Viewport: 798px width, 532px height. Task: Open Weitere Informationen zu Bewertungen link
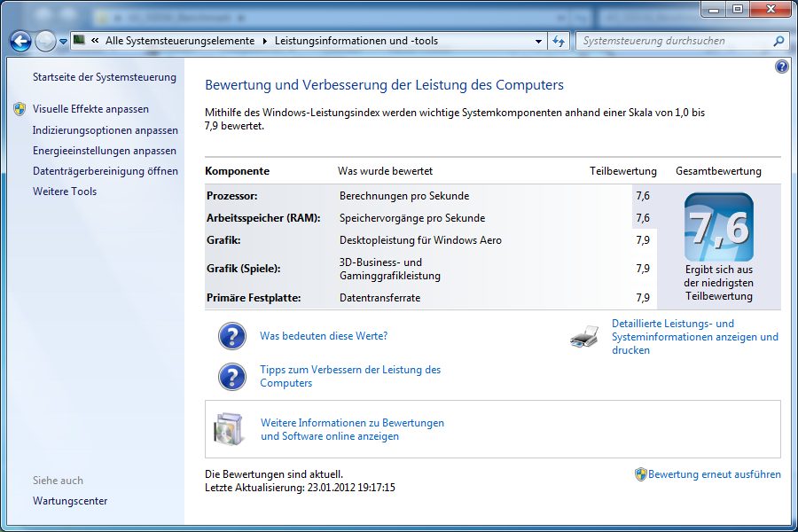(352, 429)
